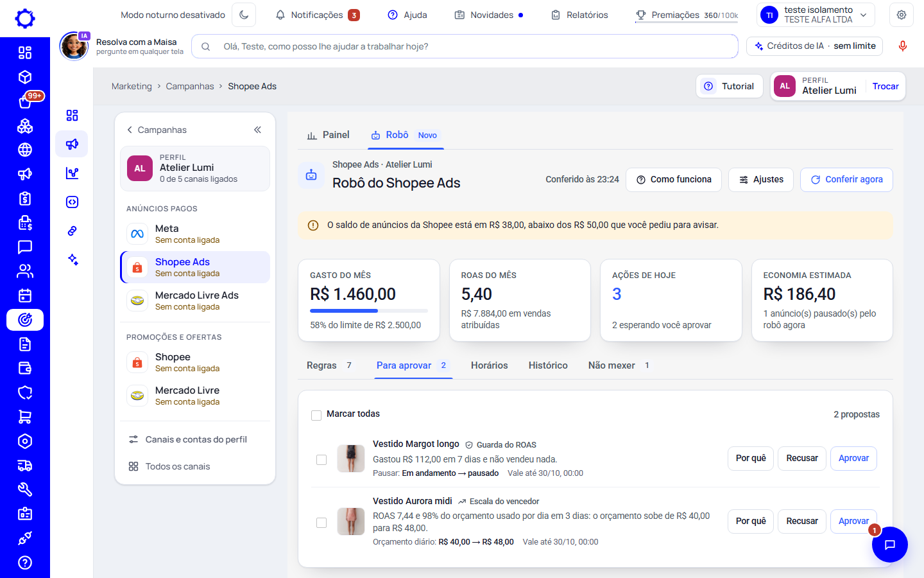Check the Vestido Margot longo checkbox
924x578 pixels.
click(x=321, y=460)
